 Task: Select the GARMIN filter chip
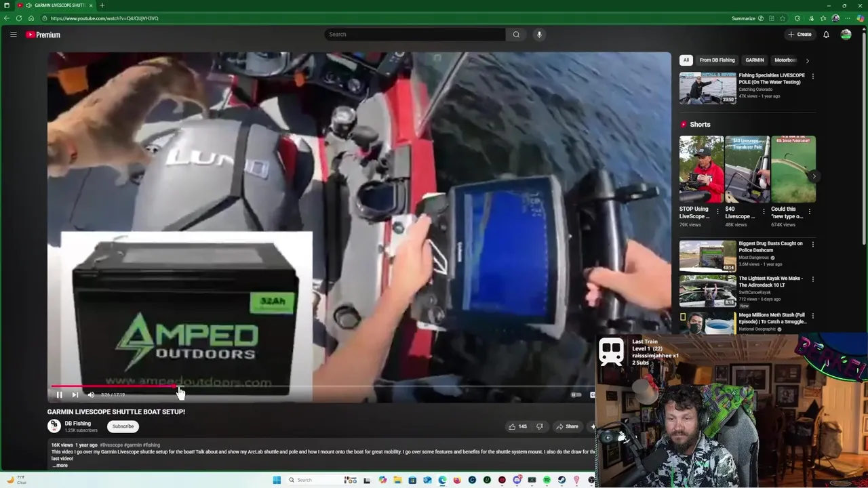(x=754, y=60)
